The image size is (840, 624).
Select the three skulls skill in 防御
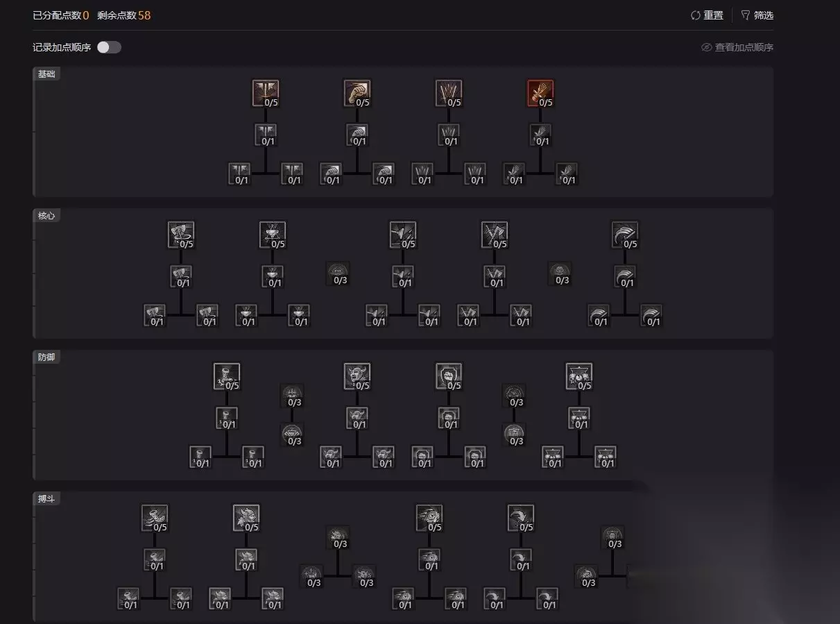(579, 376)
